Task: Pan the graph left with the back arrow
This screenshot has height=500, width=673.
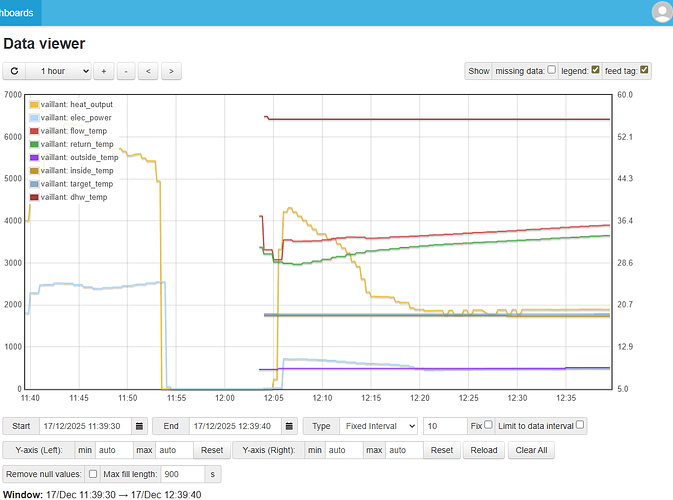Action: pos(148,71)
